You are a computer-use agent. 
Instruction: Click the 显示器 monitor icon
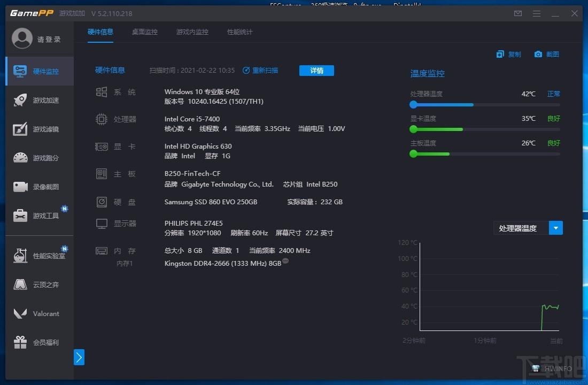click(x=102, y=224)
